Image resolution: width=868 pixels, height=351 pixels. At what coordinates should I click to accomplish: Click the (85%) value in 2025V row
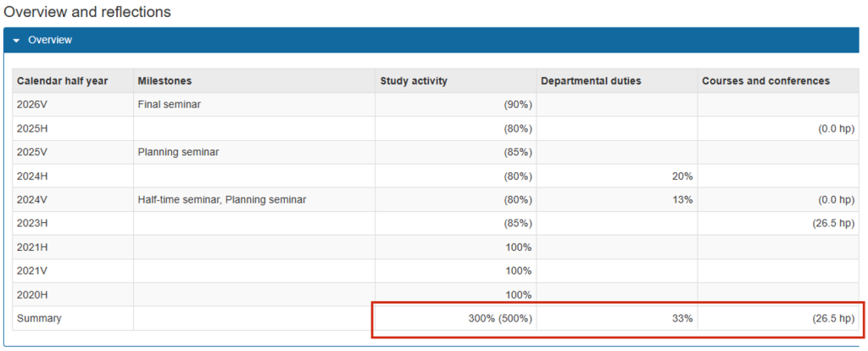(518, 153)
